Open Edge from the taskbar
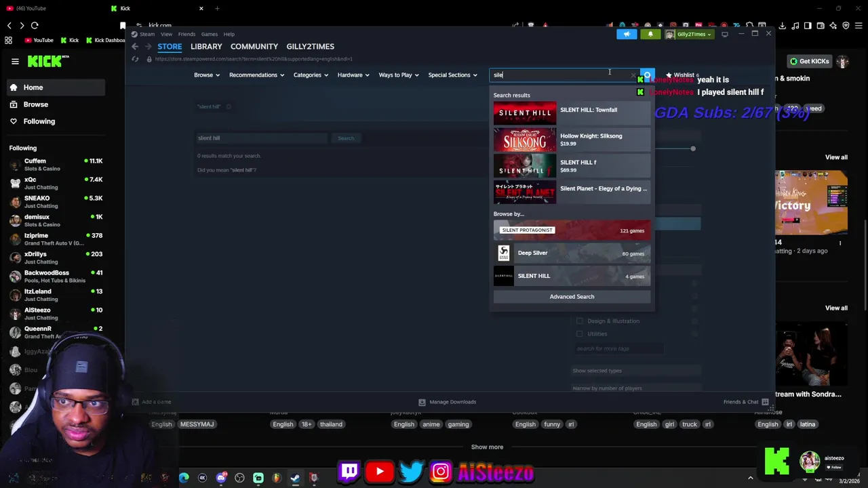Screen dimensions: 868x488 pos(184,478)
